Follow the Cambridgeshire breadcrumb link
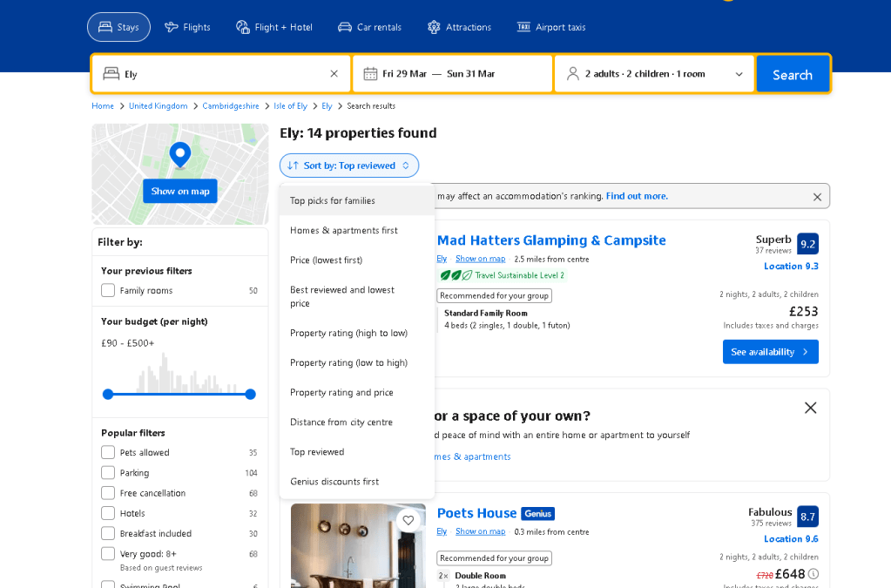The height and width of the screenshot is (588, 891). click(231, 106)
